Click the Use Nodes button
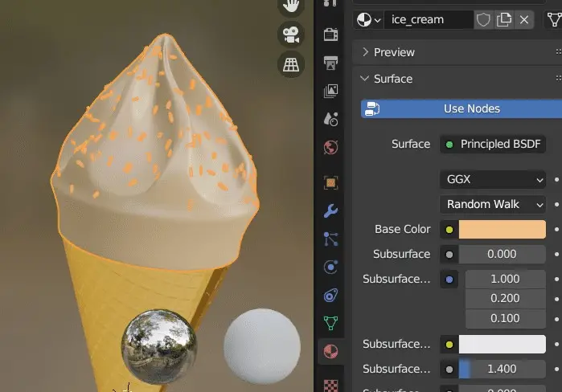 [461, 108]
